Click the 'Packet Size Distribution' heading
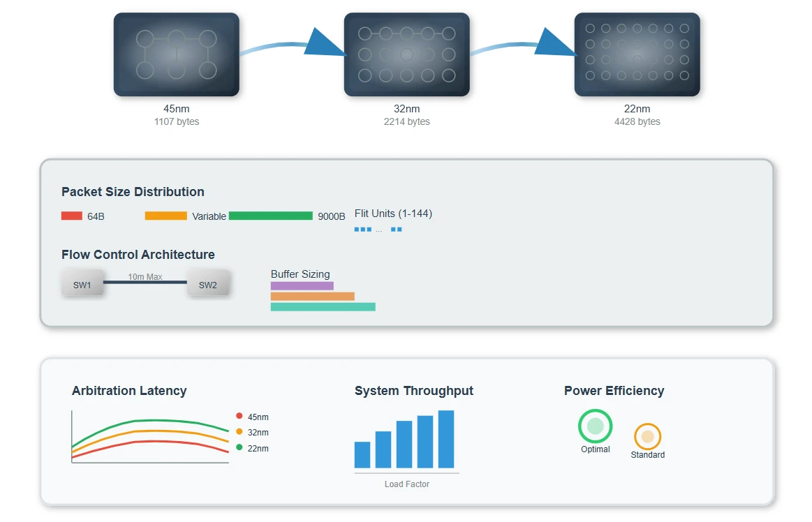The image size is (812, 522). pos(133,192)
